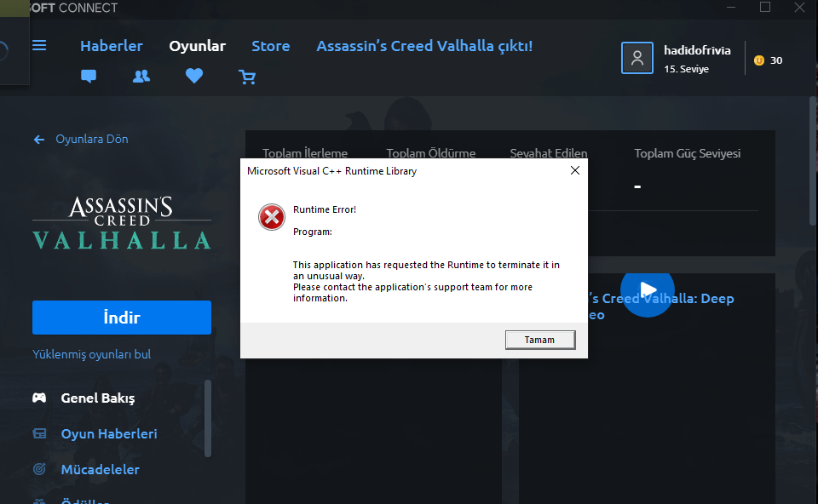The width and height of the screenshot is (818, 504).
Task: Switch to the Oyunlar tab
Action: 197,46
